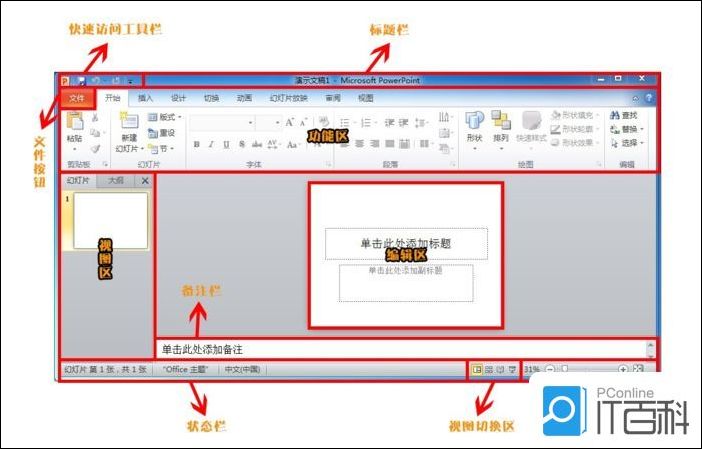Click the Cut scissors icon
Screen dimensions: 702x449
95,118
